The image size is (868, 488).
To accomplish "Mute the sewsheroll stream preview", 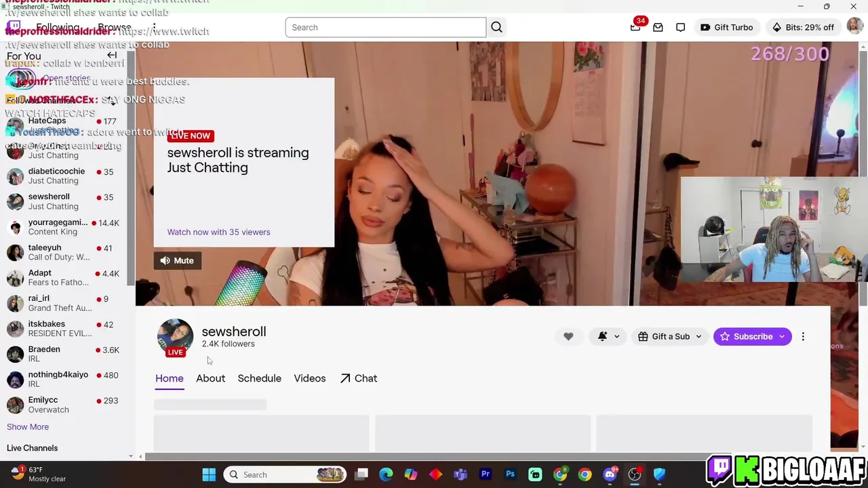I will click(x=178, y=260).
